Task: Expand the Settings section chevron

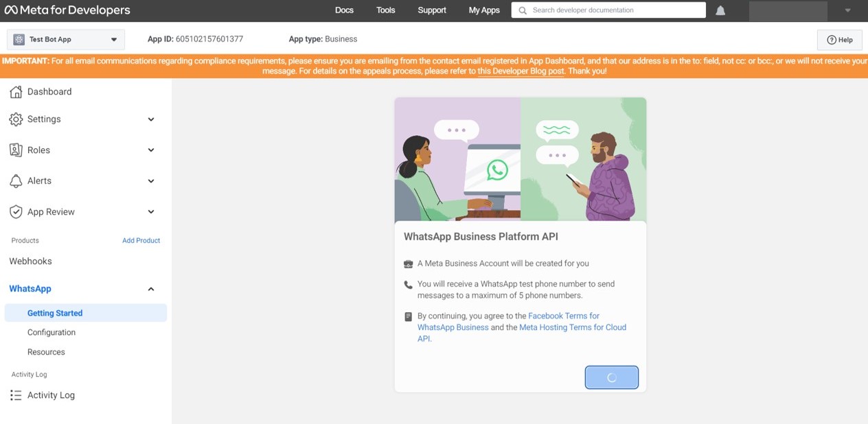Action: click(x=151, y=119)
